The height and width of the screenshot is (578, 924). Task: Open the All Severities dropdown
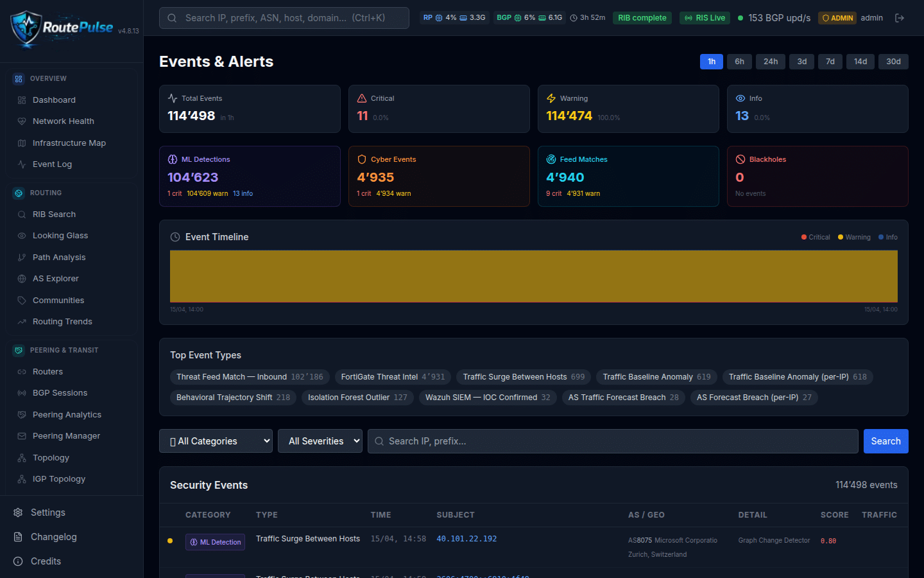pyautogui.click(x=320, y=441)
